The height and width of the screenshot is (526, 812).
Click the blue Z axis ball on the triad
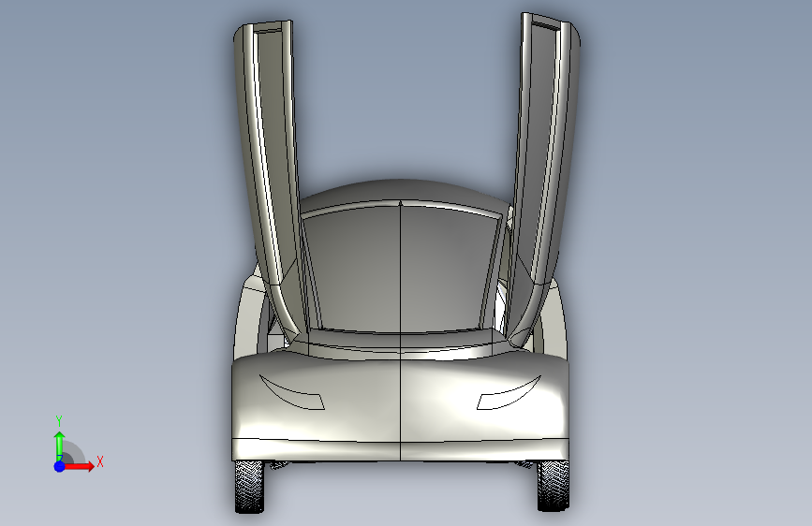(60, 466)
